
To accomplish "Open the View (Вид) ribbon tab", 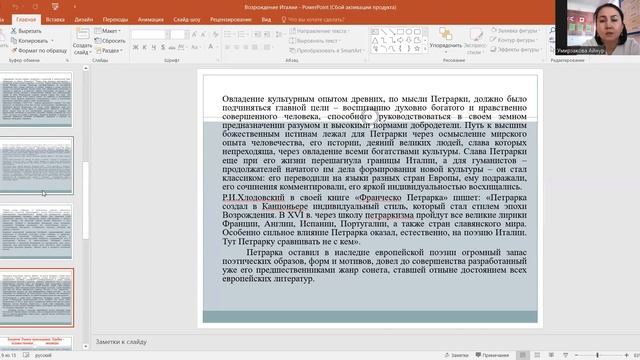I will click(266, 20).
